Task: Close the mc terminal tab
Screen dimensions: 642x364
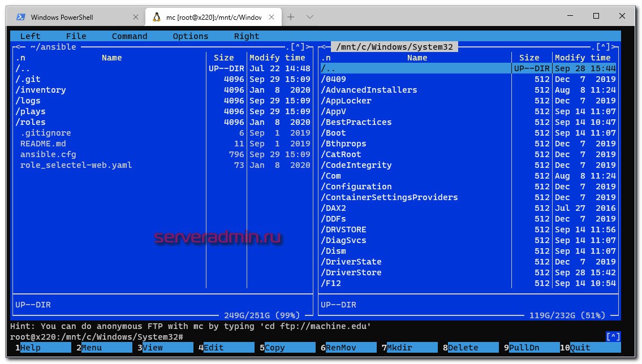Action: [272, 17]
